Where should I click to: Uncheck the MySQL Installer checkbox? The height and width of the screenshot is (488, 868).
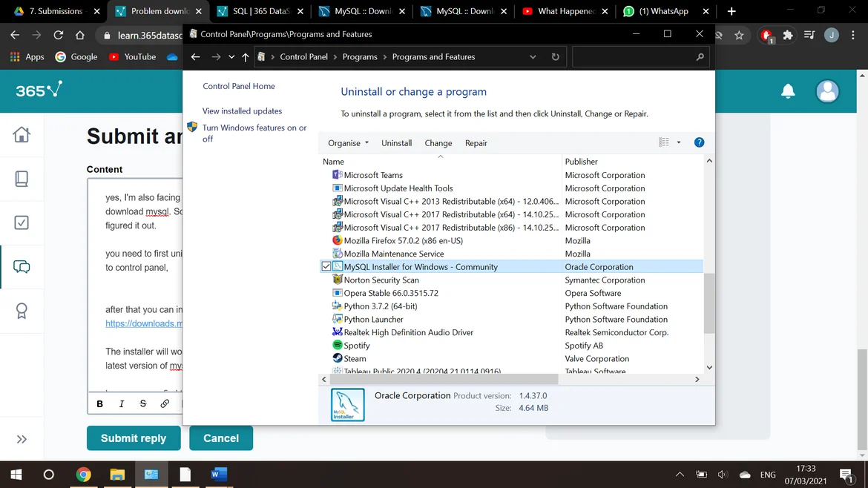[x=326, y=267]
